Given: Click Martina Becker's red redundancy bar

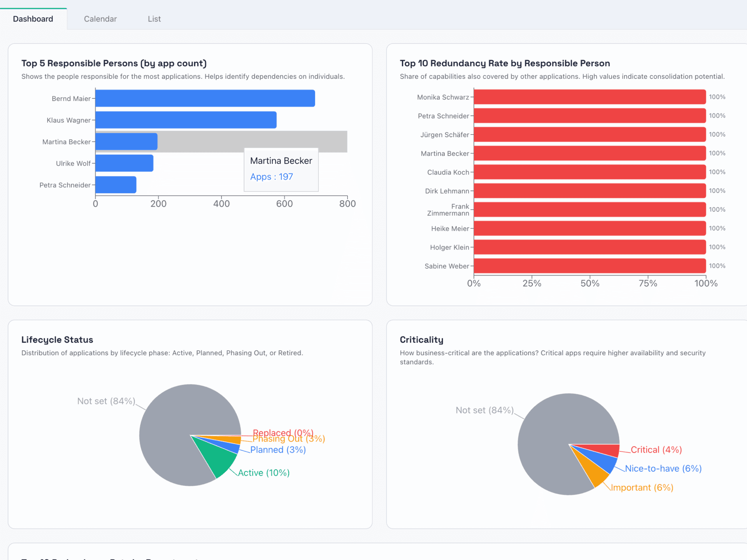Looking at the screenshot, I should [x=590, y=153].
